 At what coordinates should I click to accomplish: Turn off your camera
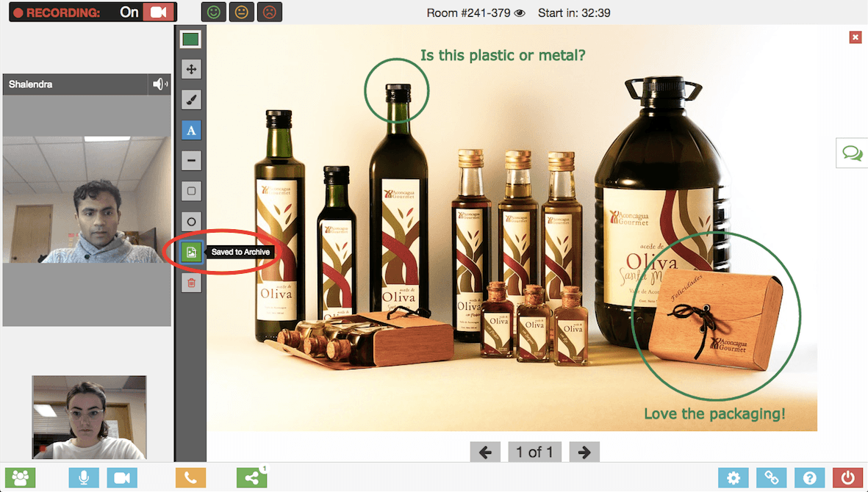(x=121, y=477)
